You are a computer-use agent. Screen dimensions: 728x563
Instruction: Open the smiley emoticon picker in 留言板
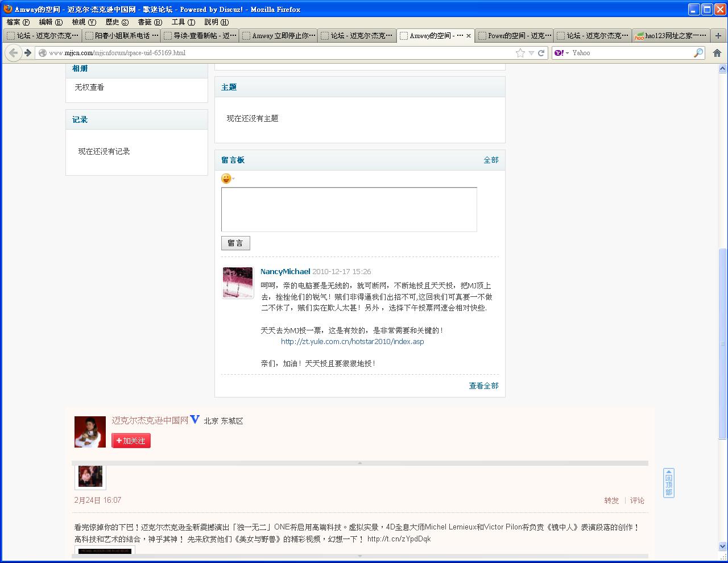[226, 179]
